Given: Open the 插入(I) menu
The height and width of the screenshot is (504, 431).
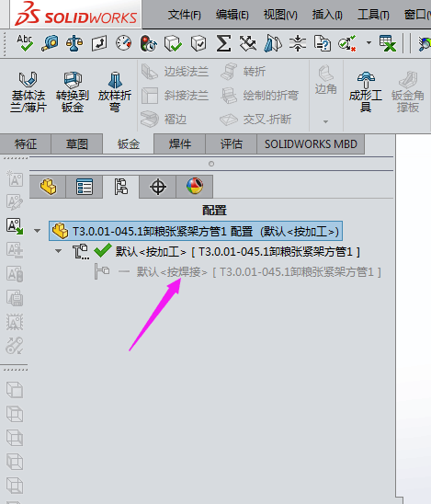Looking at the screenshot, I should point(327,15).
